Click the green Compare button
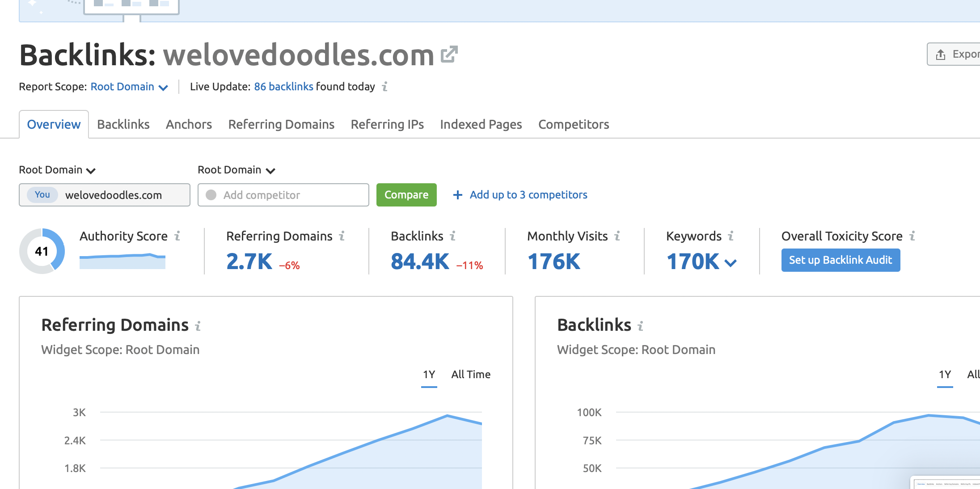980x489 pixels. tap(406, 195)
